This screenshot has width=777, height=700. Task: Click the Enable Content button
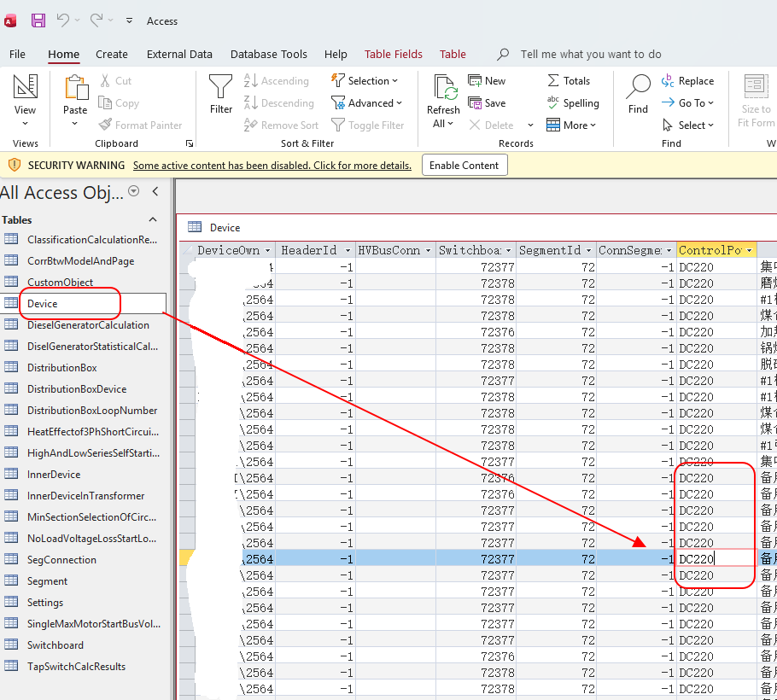(464, 166)
